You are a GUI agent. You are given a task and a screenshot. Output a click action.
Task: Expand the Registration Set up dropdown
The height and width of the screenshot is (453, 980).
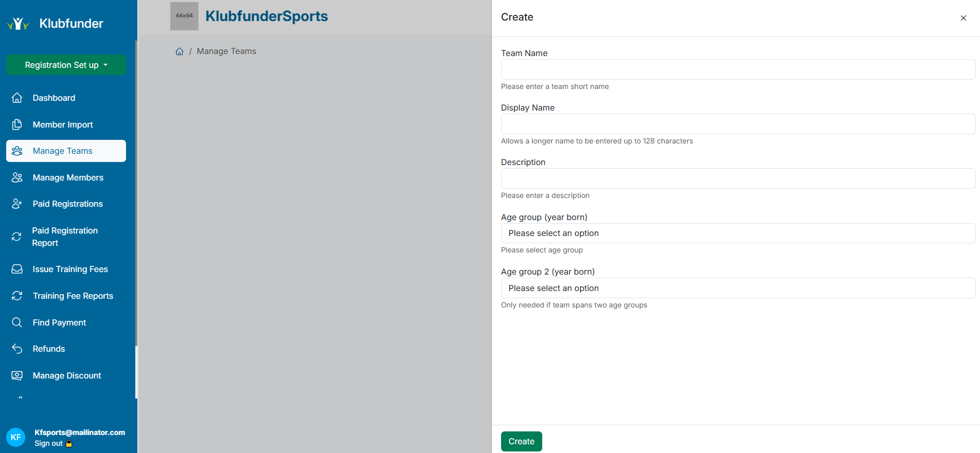coord(66,65)
